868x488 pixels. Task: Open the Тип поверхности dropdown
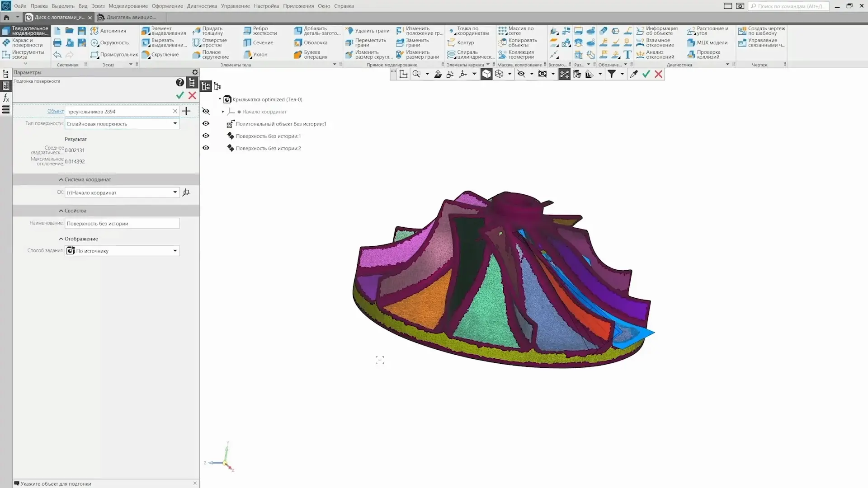click(175, 124)
